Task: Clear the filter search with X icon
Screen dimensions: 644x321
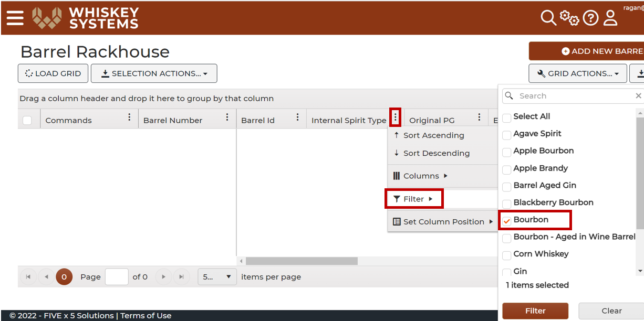Action: [638, 96]
